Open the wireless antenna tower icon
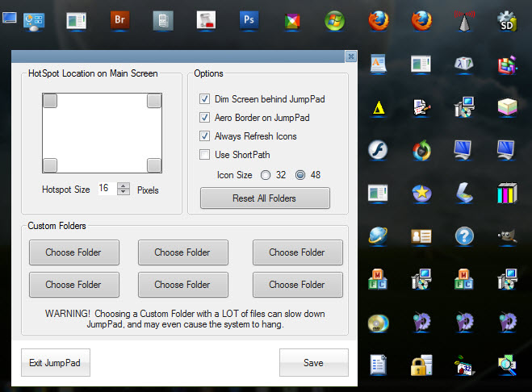The width and height of the screenshot is (532, 392). [x=464, y=21]
